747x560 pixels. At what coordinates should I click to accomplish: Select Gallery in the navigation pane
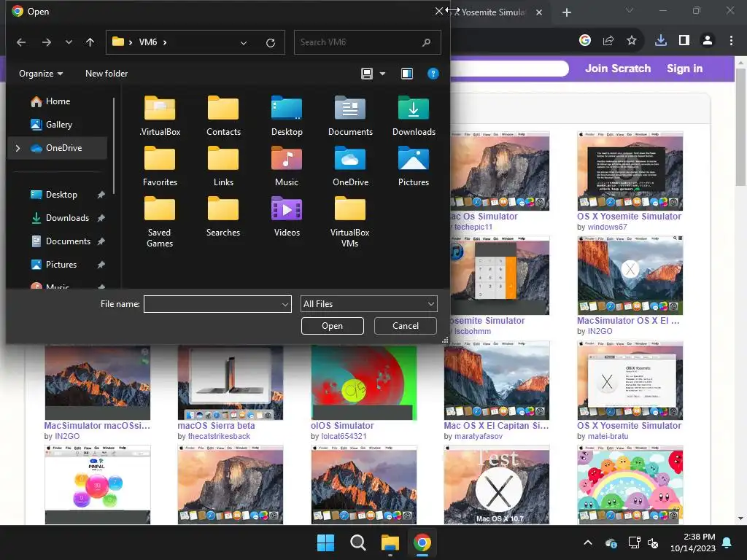point(58,125)
